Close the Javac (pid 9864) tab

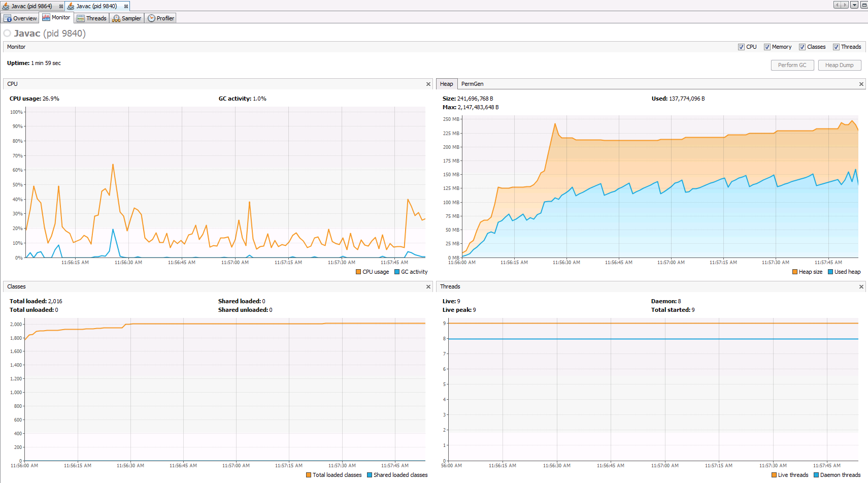click(61, 7)
